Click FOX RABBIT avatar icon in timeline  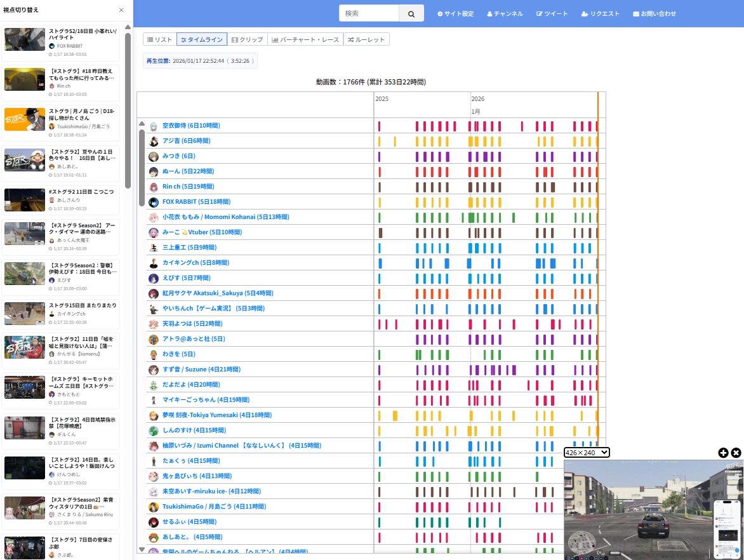153,202
